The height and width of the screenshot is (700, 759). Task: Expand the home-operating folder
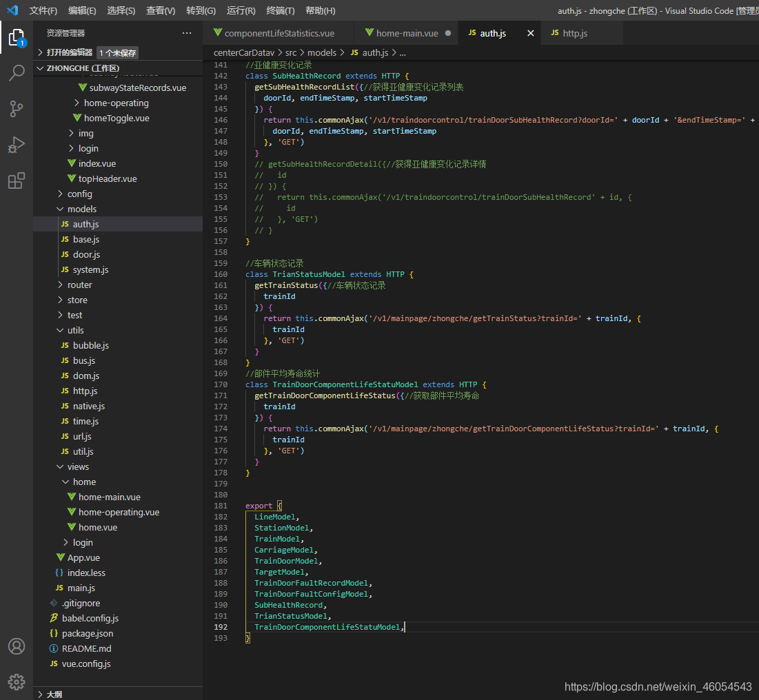pos(117,103)
